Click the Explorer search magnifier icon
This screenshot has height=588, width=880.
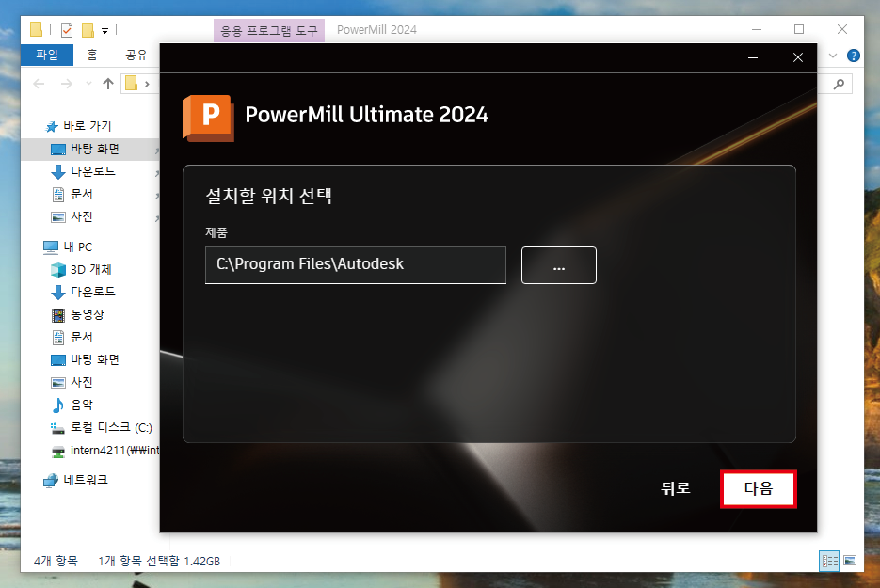(839, 84)
